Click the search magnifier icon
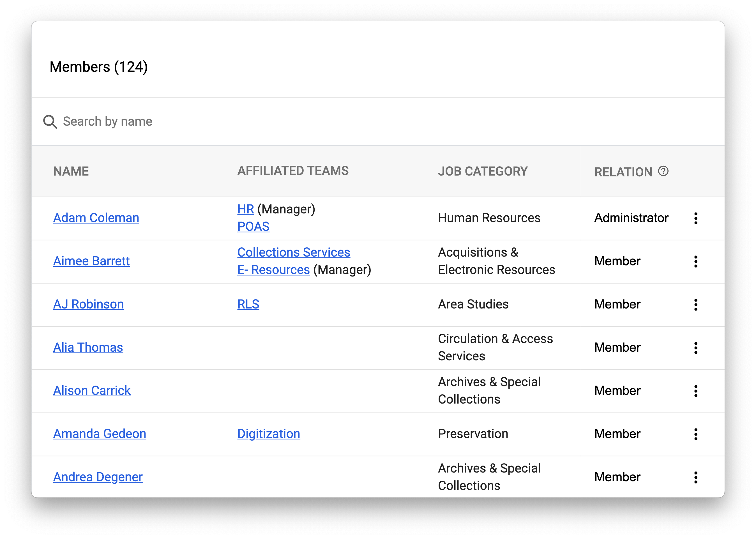This screenshot has width=756, height=539. tap(50, 122)
